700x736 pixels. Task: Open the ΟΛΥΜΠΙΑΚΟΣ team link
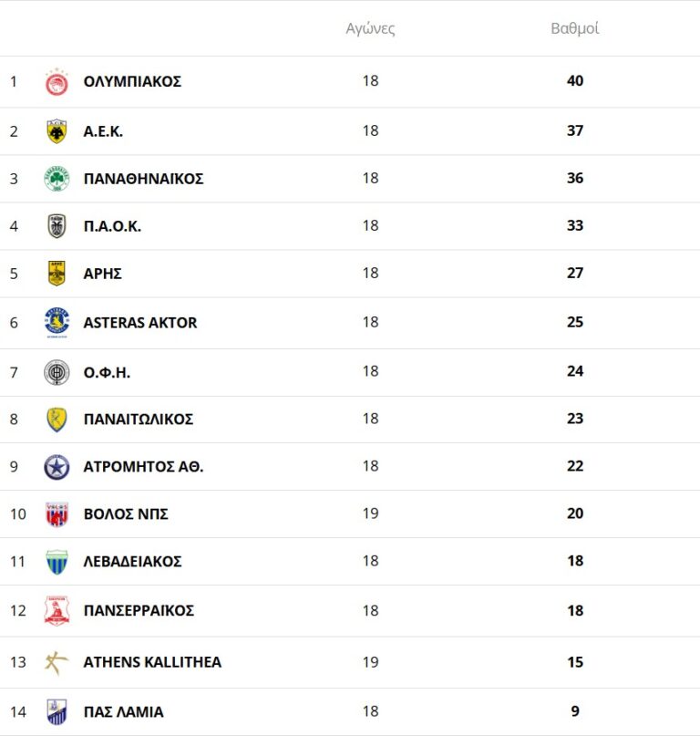(x=132, y=81)
